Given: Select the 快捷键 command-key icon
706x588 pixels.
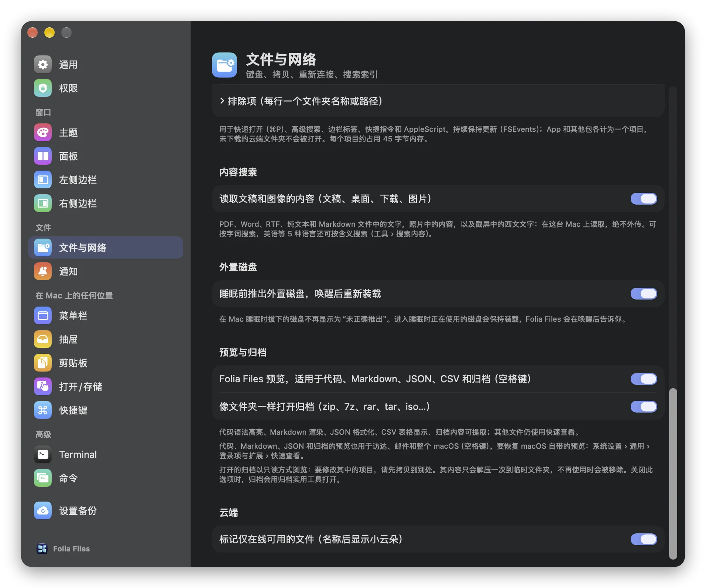Looking at the screenshot, I should (43, 410).
